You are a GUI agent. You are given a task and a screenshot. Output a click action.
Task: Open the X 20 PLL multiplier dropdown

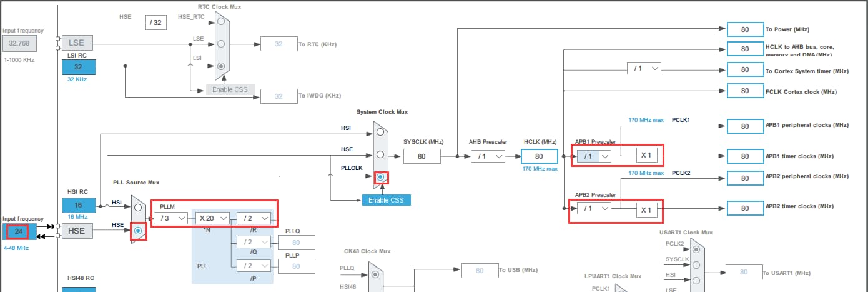pyautogui.click(x=212, y=218)
